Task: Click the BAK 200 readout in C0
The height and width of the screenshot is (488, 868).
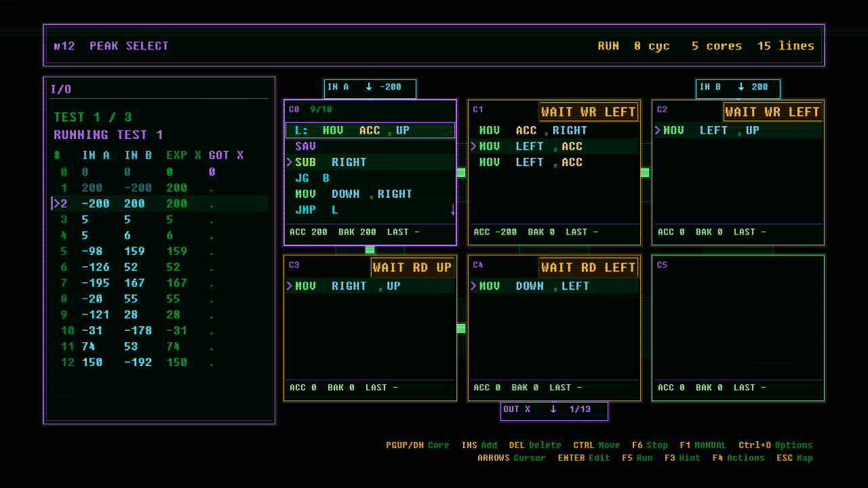Action: coord(357,232)
